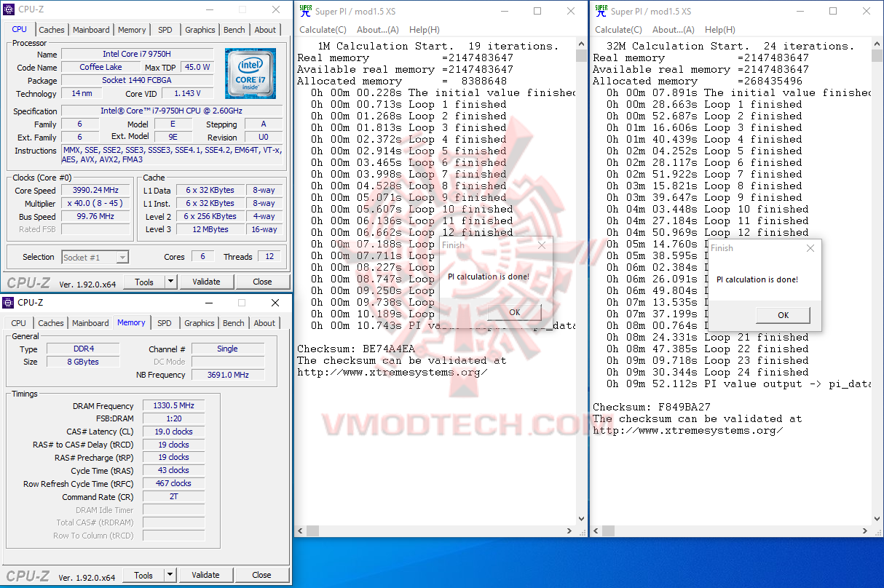This screenshot has height=588, width=884.
Task: Switch to Caches tab in top CPU-Z window
Action: 52,30
